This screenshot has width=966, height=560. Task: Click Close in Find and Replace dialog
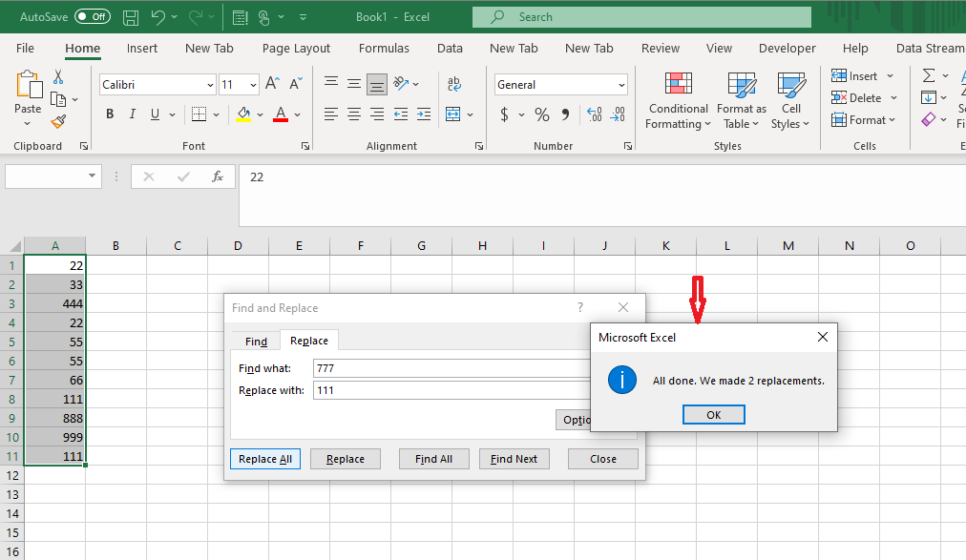click(x=602, y=459)
